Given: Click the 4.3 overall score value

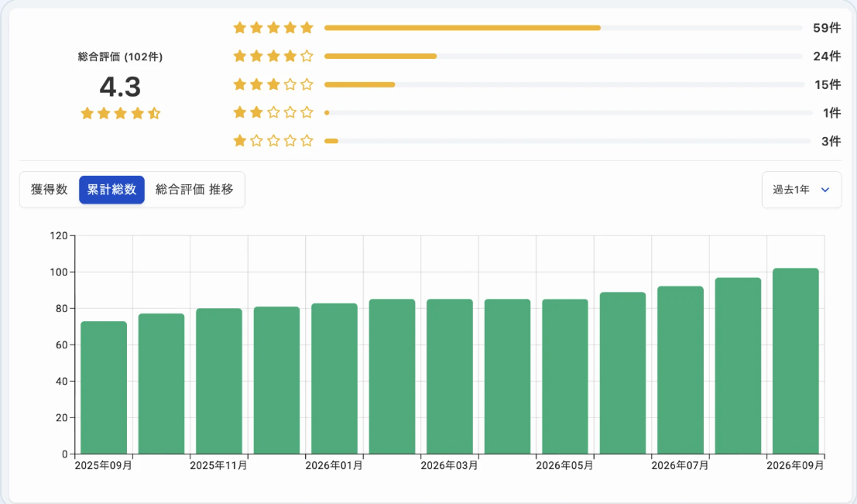Looking at the screenshot, I should pos(120,87).
